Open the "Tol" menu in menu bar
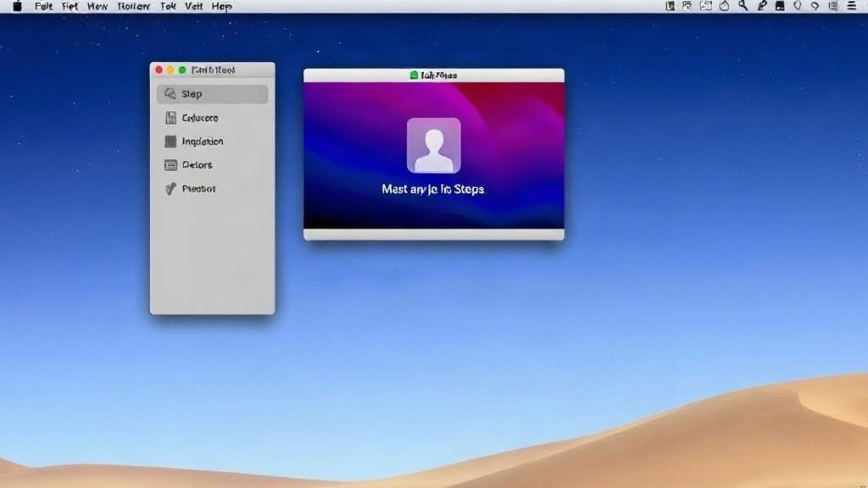The height and width of the screenshot is (488, 868). coord(168,7)
